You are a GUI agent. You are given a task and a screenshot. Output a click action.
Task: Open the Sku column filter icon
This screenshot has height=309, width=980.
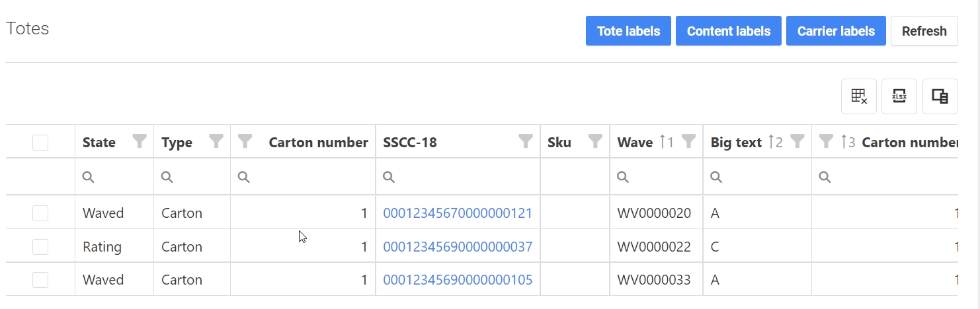click(x=595, y=141)
